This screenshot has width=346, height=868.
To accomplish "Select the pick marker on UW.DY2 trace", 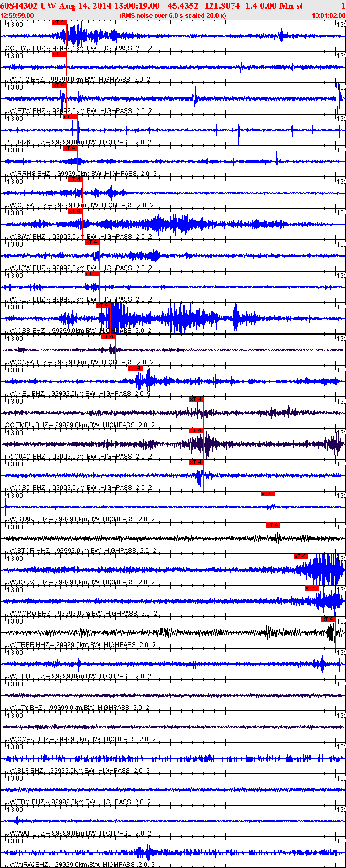I will coord(59,54).
